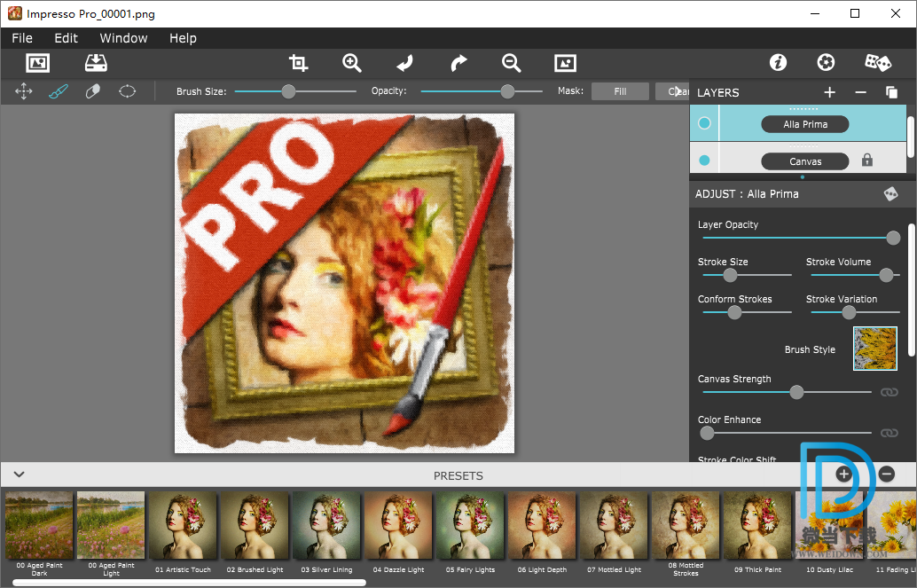Screen dimensions: 917x588
Task: Add preset with plus circle icon
Action: 843,474
